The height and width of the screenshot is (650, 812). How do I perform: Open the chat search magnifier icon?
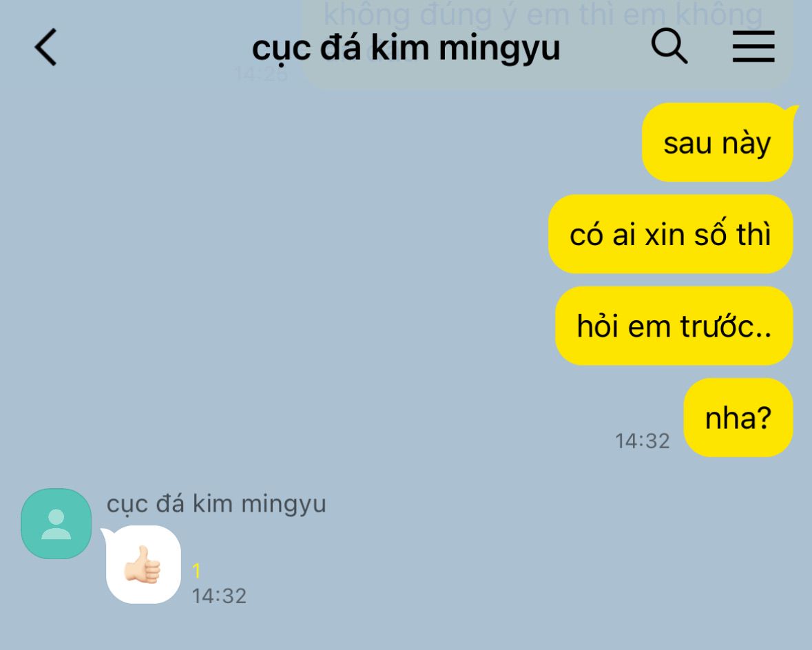coord(669,46)
